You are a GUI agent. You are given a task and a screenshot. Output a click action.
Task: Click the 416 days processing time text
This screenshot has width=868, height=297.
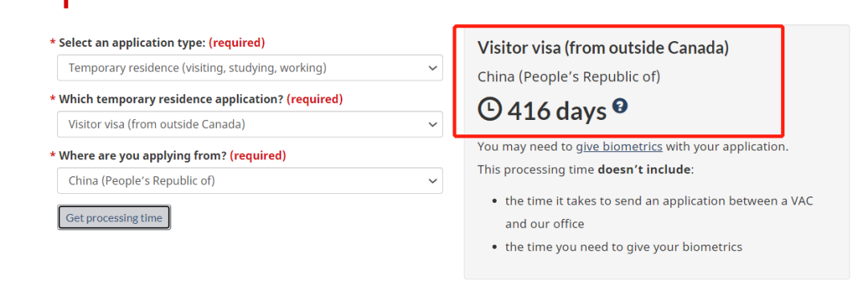point(557,111)
